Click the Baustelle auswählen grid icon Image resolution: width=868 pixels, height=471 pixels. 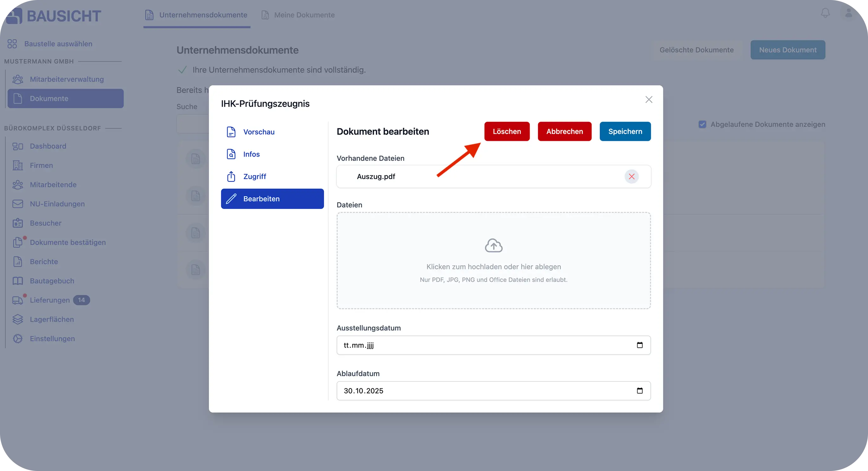(x=12, y=44)
